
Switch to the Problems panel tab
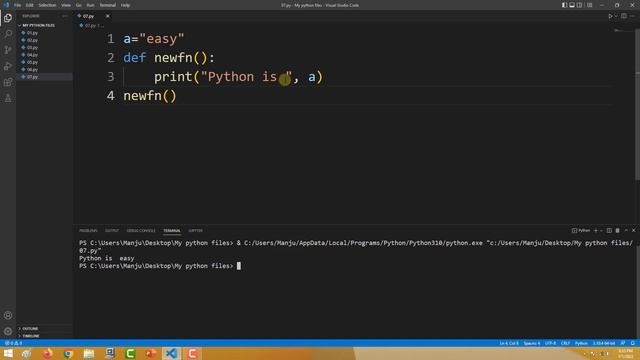88,231
